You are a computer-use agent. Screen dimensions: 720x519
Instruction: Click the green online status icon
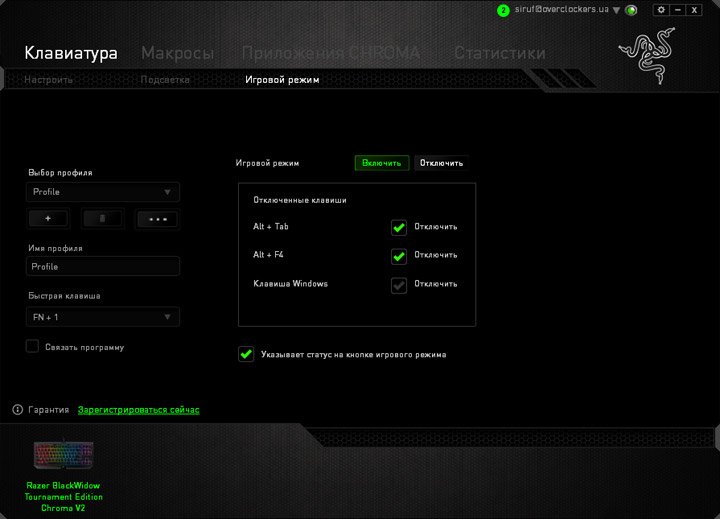point(631,10)
